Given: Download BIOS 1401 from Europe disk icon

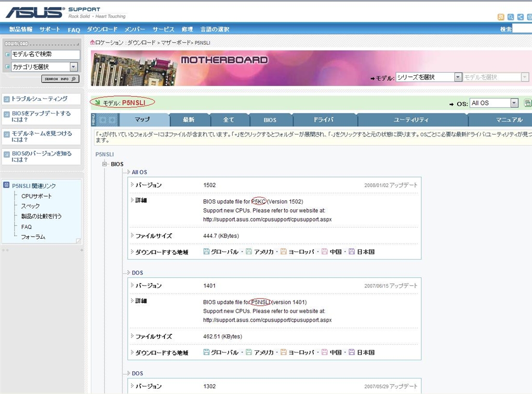Looking at the screenshot, I should tap(283, 352).
